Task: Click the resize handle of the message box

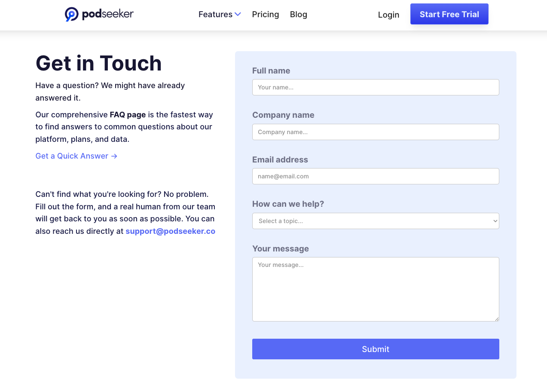Action: pos(497,319)
